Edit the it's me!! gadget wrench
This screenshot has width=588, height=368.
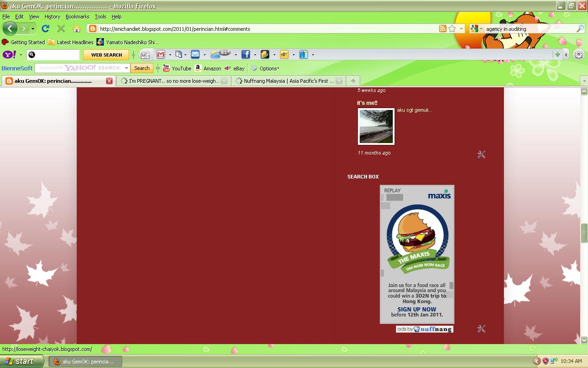[481, 155]
